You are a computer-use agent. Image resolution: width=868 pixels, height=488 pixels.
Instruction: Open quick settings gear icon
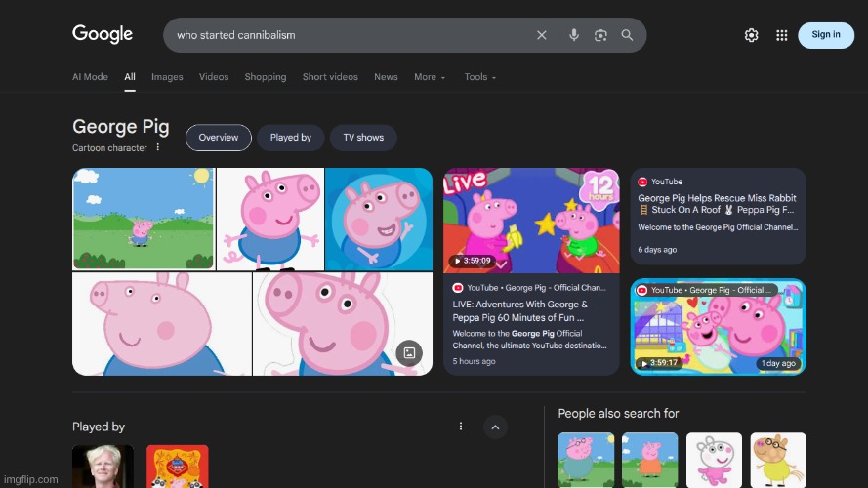tap(751, 35)
